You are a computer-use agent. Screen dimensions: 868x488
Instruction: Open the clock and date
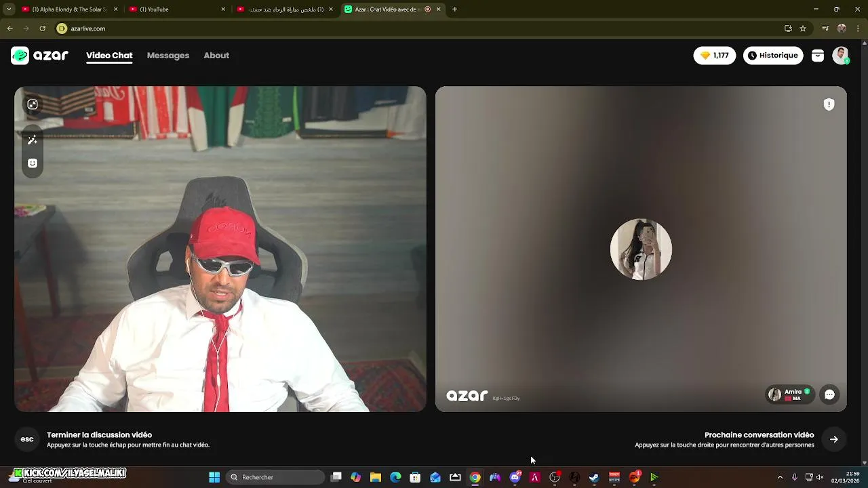[845, 477]
